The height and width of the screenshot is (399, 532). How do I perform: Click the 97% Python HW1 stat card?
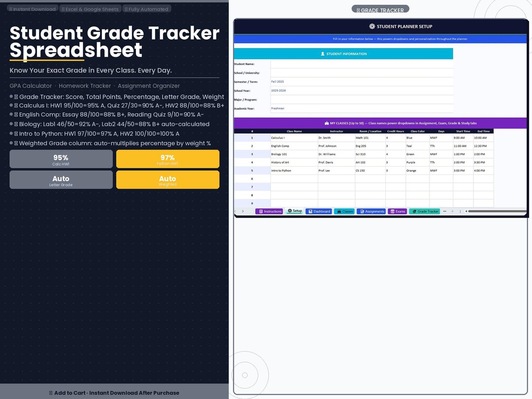167,159
